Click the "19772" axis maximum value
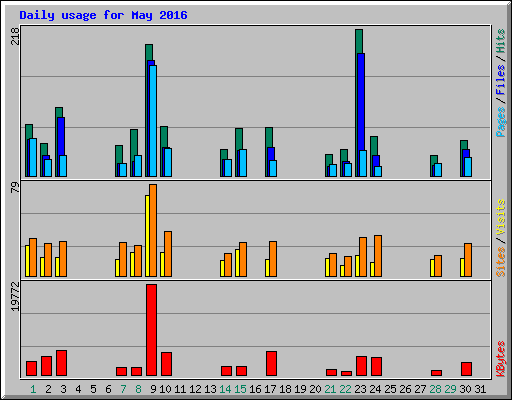Viewport: 512px width, 400px height. (x=15, y=297)
